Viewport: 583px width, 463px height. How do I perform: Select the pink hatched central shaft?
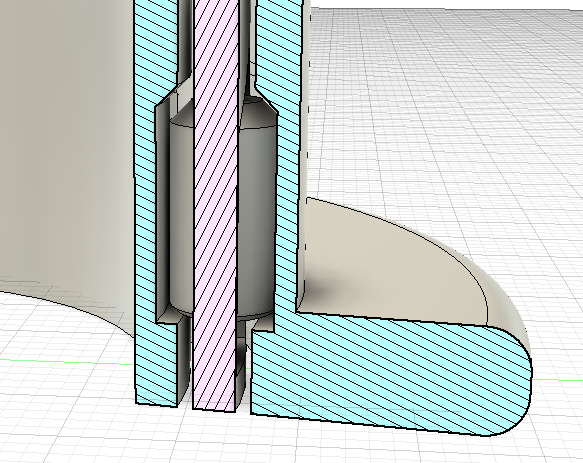215,205
